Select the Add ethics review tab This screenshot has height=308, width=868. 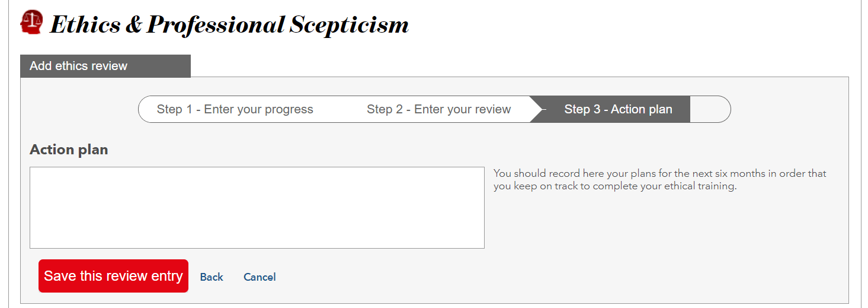(105, 66)
